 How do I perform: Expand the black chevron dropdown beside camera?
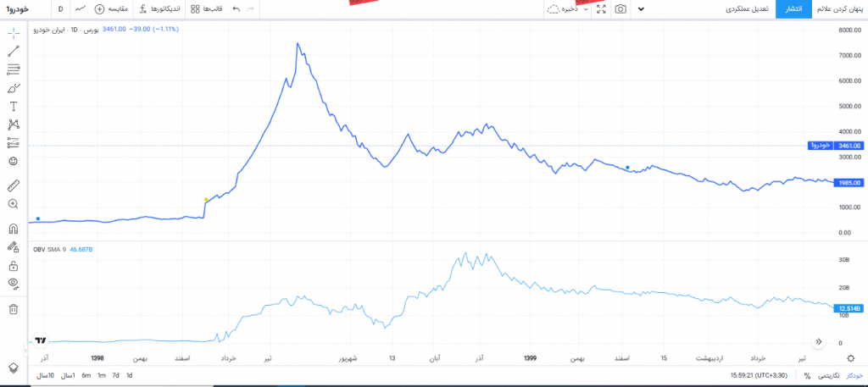[641, 8]
